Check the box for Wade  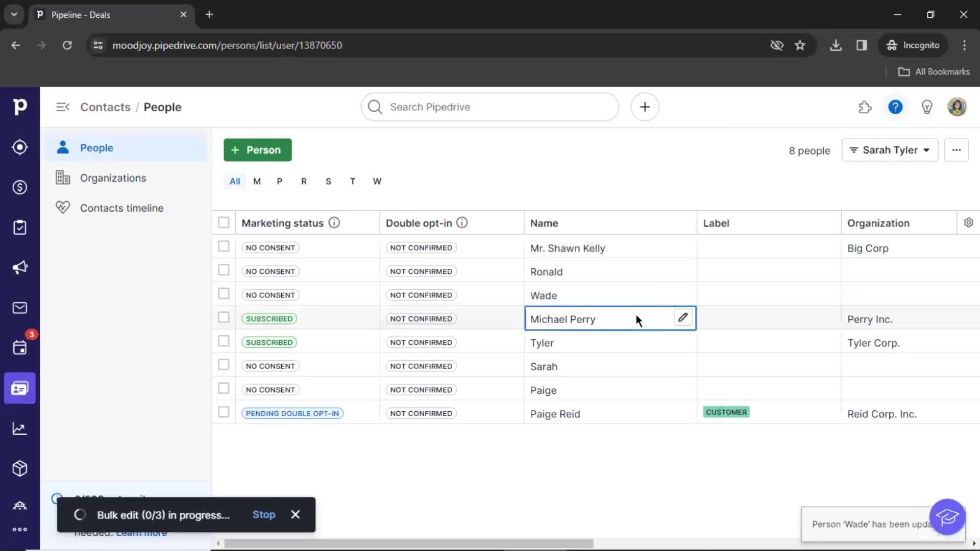click(224, 294)
